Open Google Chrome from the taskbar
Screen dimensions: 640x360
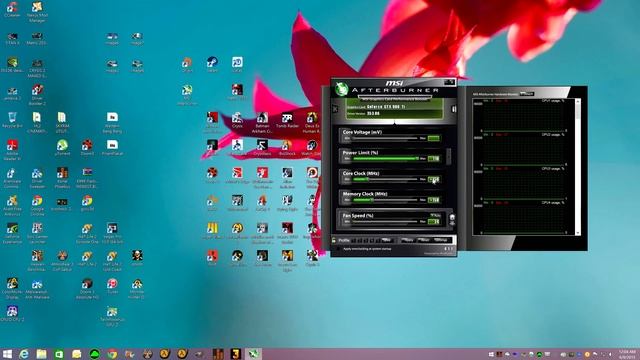(112, 354)
